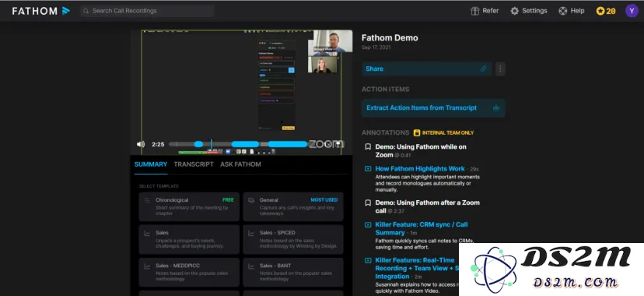Viewport: 644px width, 296px height.
Task: Click the robot icon beside Extract Action Items
Action: [496, 108]
